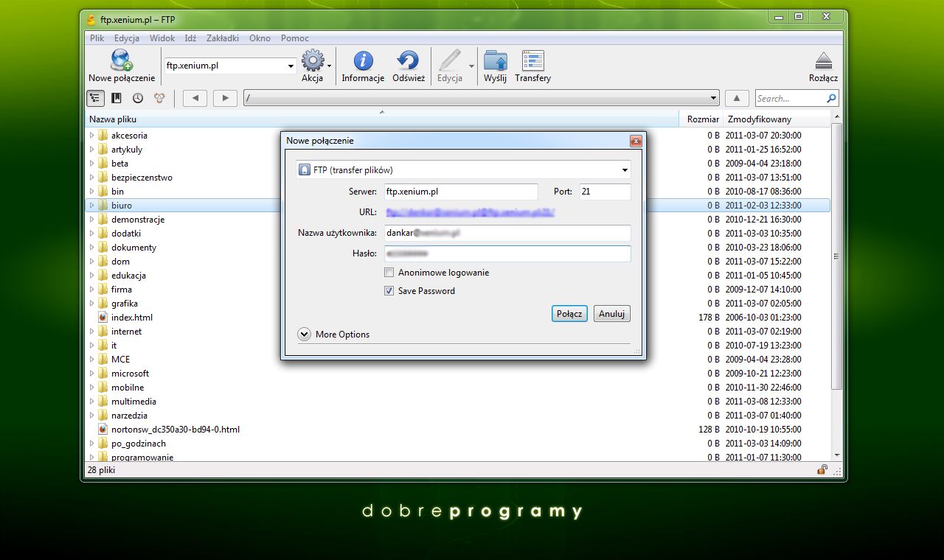Image resolution: width=944 pixels, height=560 pixels.
Task: Open the FTP protocol dropdown
Action: point(463,169)
